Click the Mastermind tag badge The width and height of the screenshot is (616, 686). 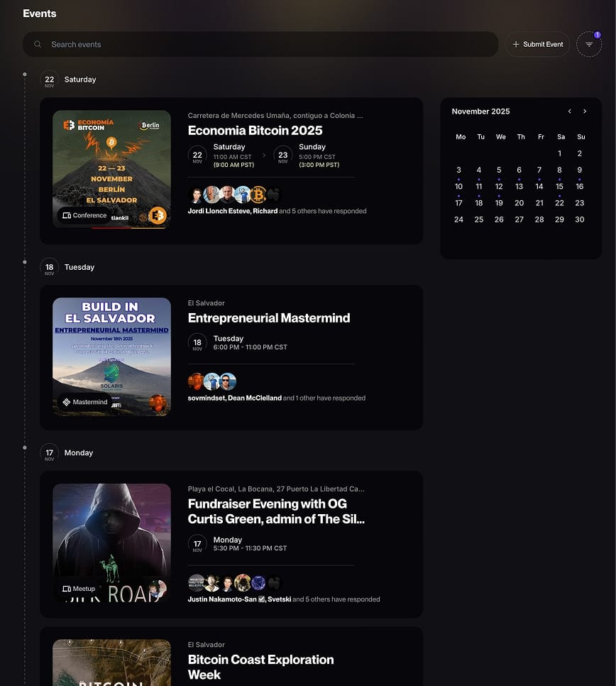coord(84,402)
